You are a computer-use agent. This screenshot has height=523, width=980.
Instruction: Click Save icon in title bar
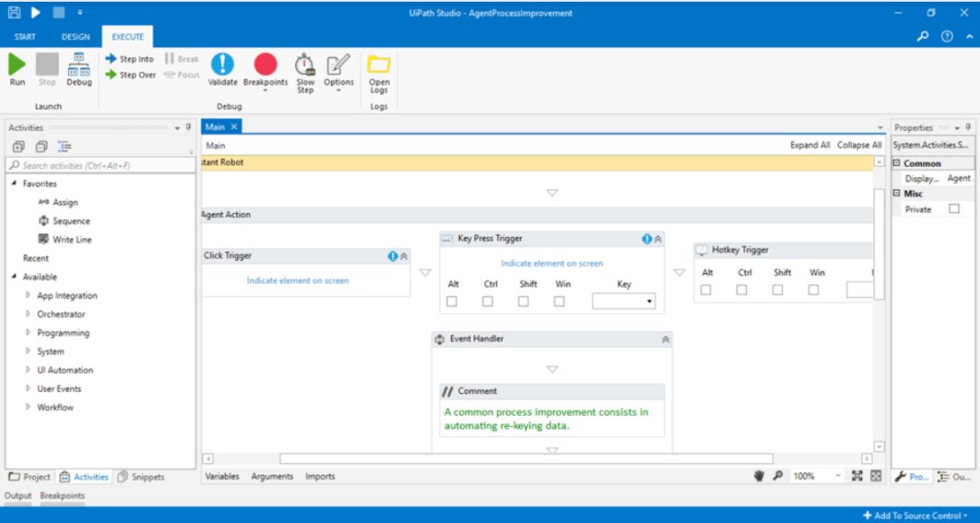[x=14, y=13]
